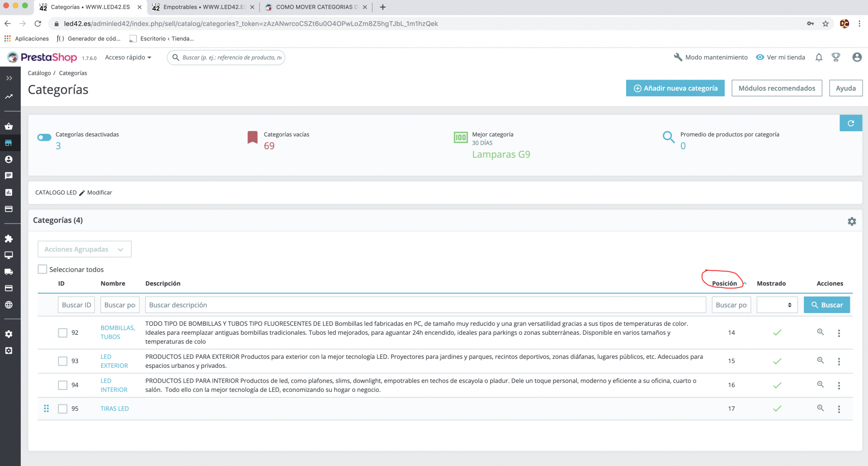This screenshot has width=868, height=466.
Task: View category LED EXTERIOR magnifier icon
Action: pos(820,361)
